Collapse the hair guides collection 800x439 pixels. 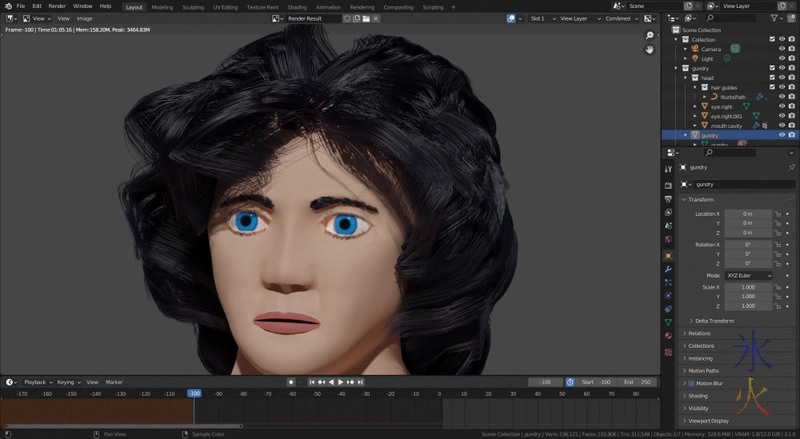point(697,87)
